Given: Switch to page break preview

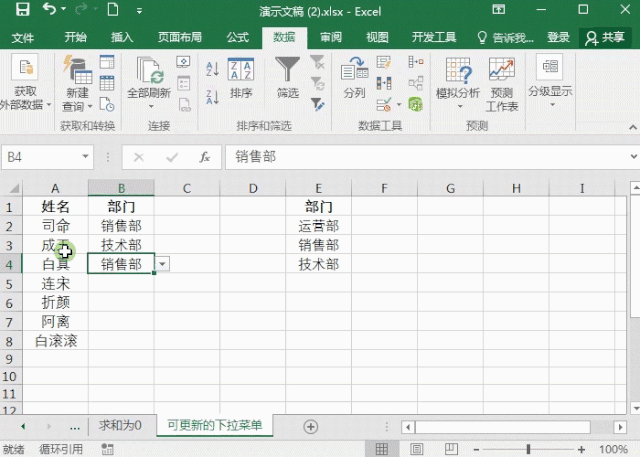Looking at the screenshot, I should tap(451, 449).
